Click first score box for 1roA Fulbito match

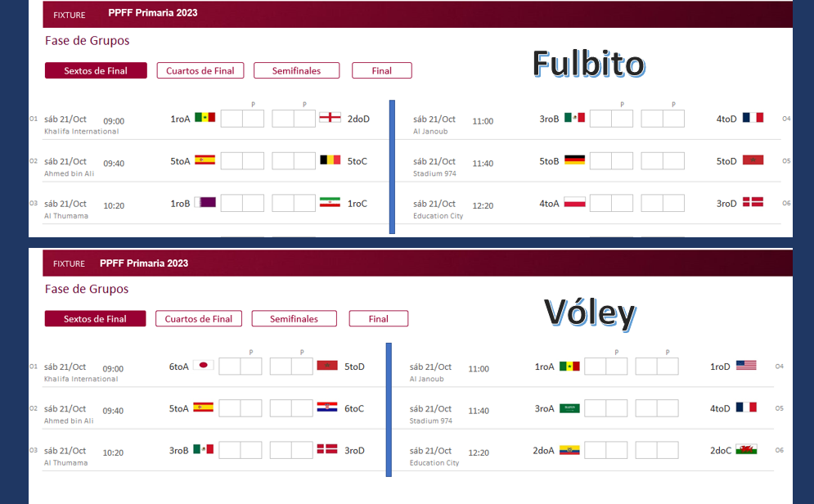click(232, 119)
